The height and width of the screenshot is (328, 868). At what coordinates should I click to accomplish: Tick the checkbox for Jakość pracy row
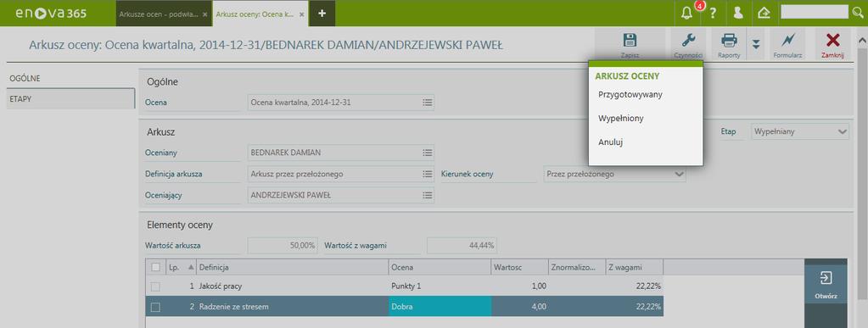155,286
